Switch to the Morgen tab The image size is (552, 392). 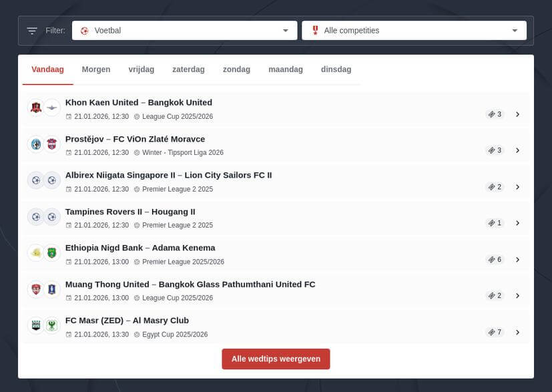coord(96,69)
